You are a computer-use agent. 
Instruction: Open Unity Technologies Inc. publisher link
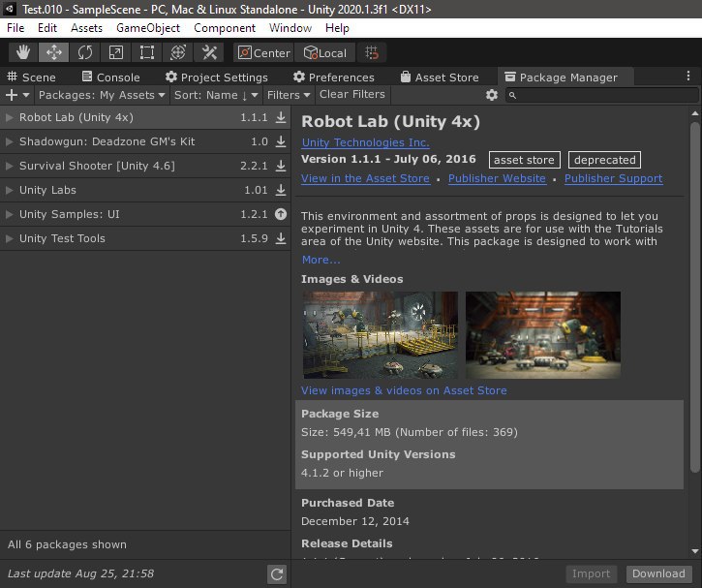365,142
